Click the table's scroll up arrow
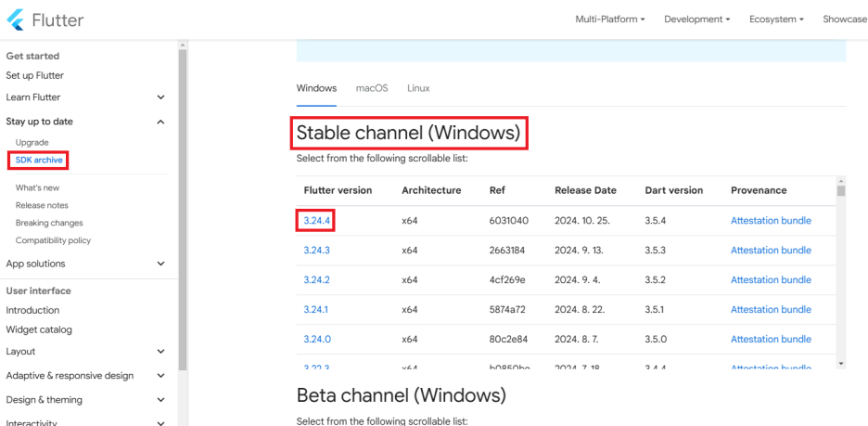Viewport: 868px width, 426px height. point(841,181)
